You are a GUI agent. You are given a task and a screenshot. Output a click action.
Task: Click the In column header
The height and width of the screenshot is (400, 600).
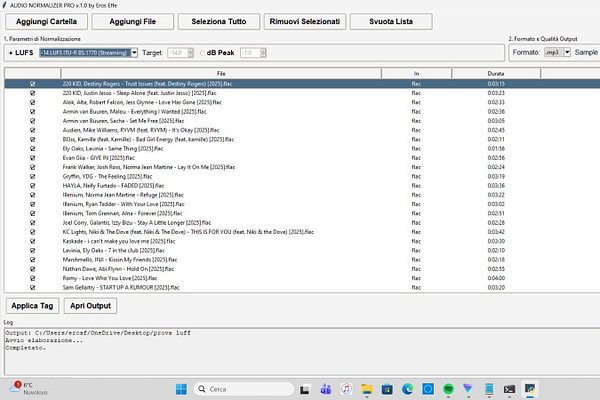coord(416,73)
